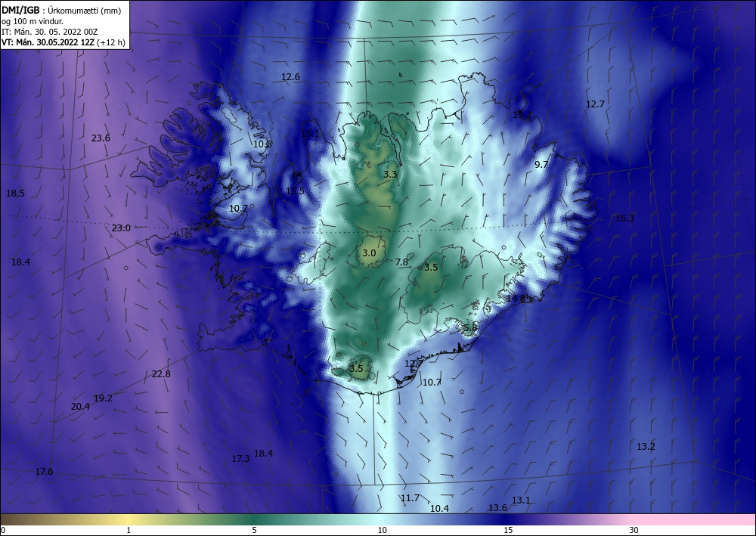Click the 12.7 value label
756x536 pixels.
[x=595, y=104]
